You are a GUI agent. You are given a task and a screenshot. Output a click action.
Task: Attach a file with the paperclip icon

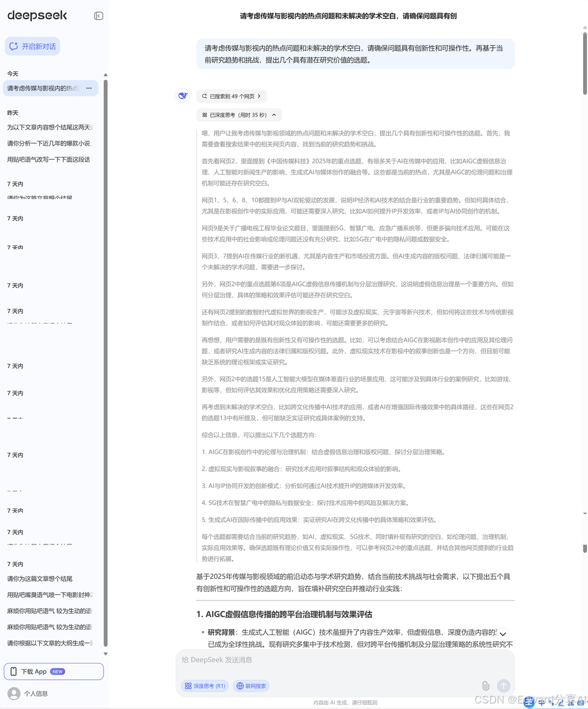(x=486, y=686)
